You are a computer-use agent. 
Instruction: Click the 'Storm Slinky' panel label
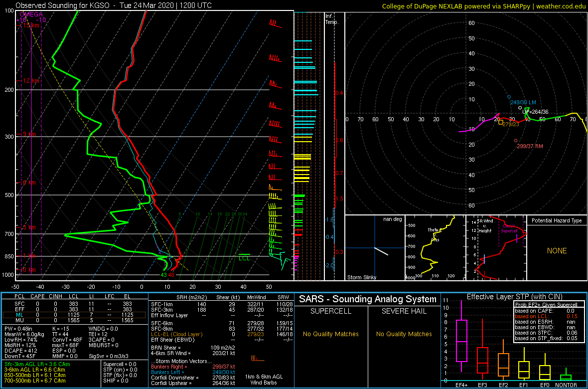(361, 278)
